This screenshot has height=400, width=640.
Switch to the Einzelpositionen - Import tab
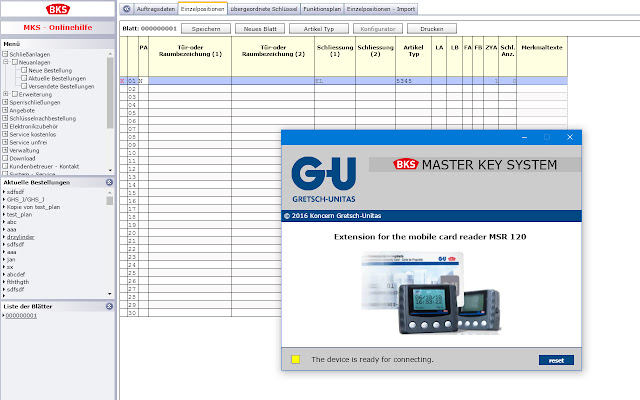[x=381, y=9]
